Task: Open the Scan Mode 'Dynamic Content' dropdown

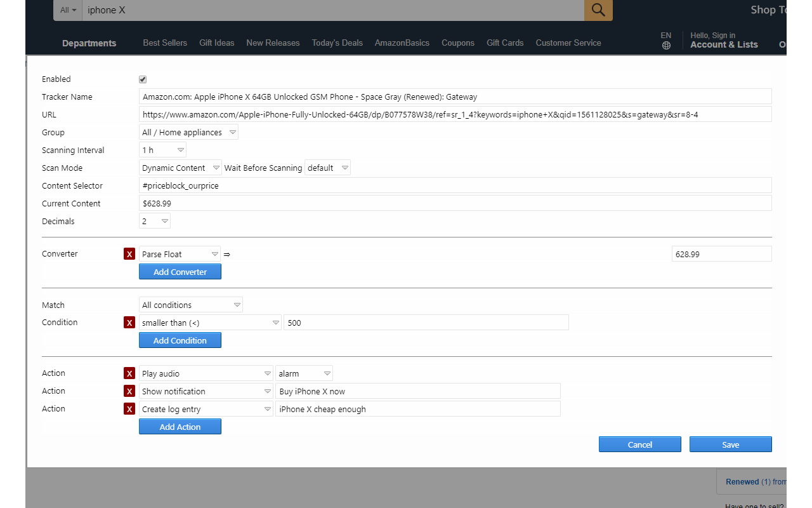Action: [180, 168]
